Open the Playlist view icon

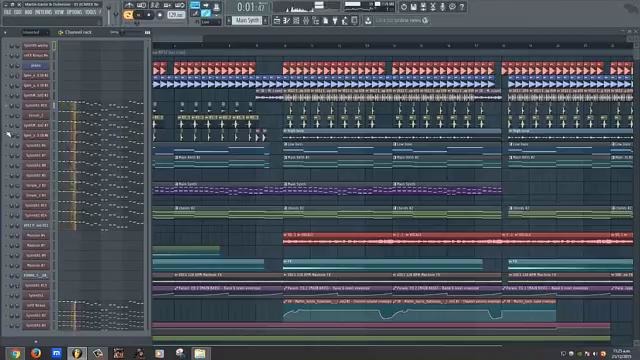click(277, 20)
